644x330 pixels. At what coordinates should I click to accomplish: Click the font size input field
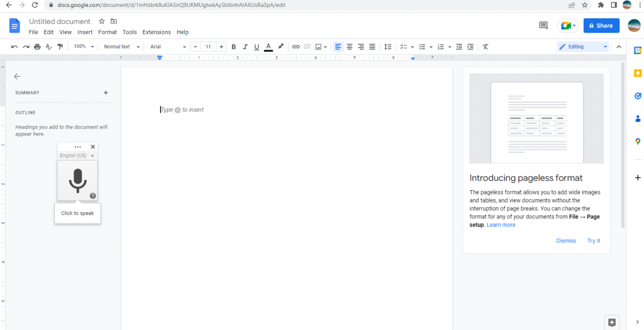(208, 47)
